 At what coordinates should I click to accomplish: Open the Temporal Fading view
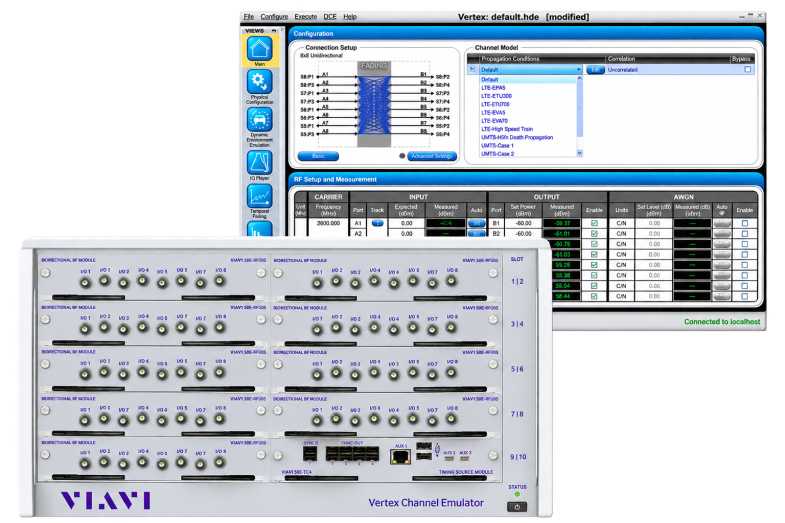coord(259,196)
